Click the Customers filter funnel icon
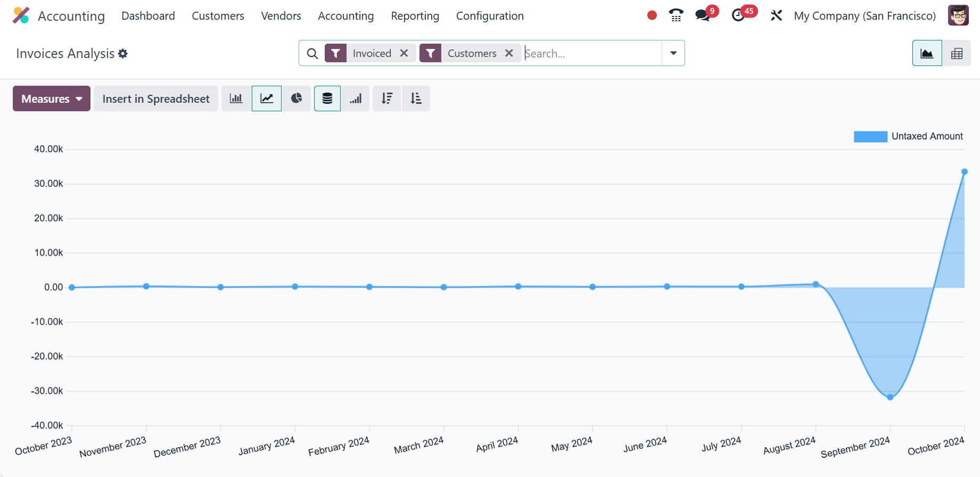 (x=430, y=53)
